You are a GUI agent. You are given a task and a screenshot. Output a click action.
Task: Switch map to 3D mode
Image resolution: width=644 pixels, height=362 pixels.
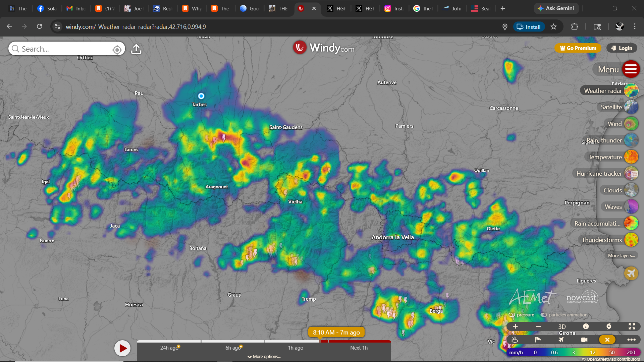click(x=562, y=326)
